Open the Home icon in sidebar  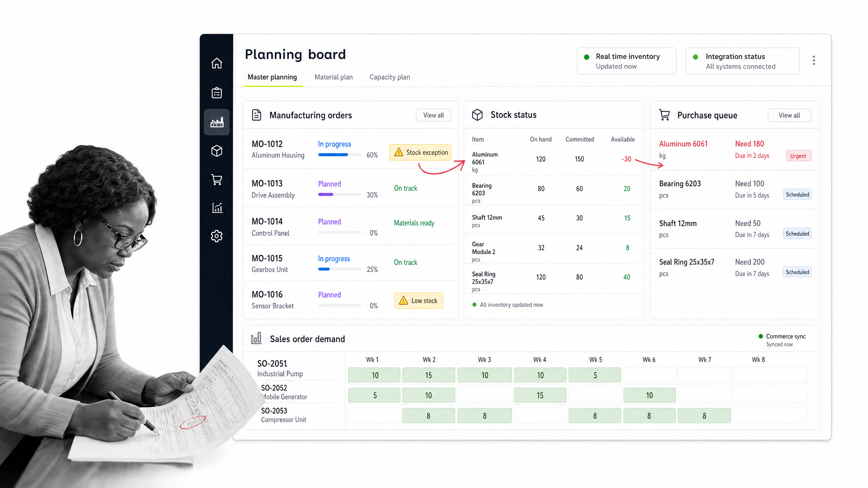coord(217,63)
